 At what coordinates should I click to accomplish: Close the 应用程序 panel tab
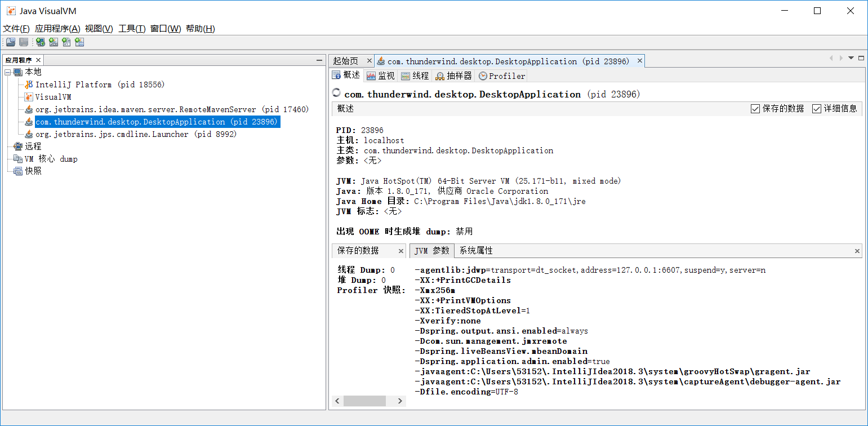click(x=38, y=60)
